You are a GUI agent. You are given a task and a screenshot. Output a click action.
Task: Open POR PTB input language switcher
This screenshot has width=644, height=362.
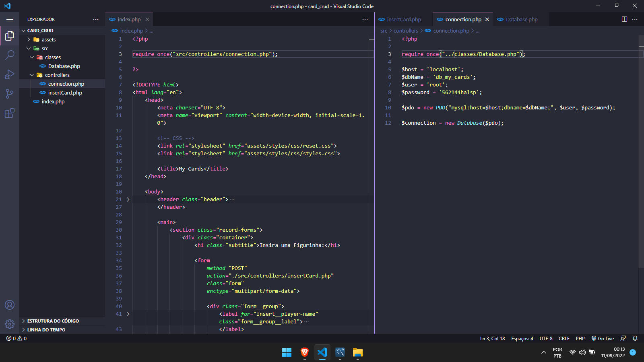[557, 353]
